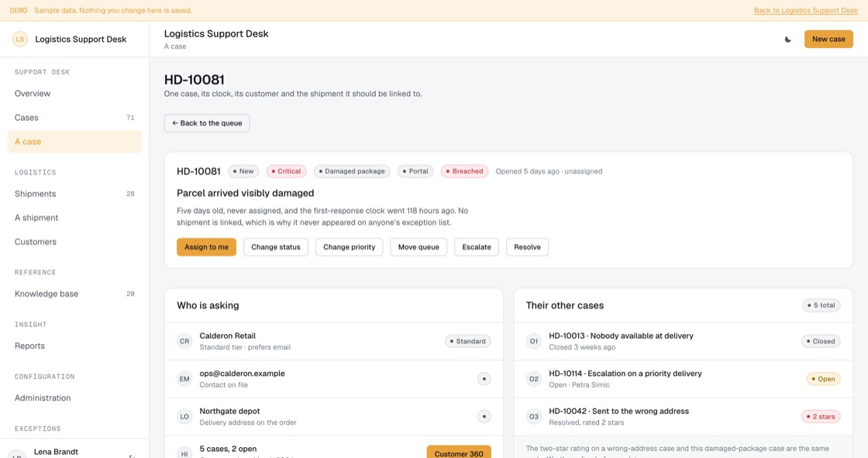Open A shipment in the sidebar

pyautogui.click(x=74, y=218)
